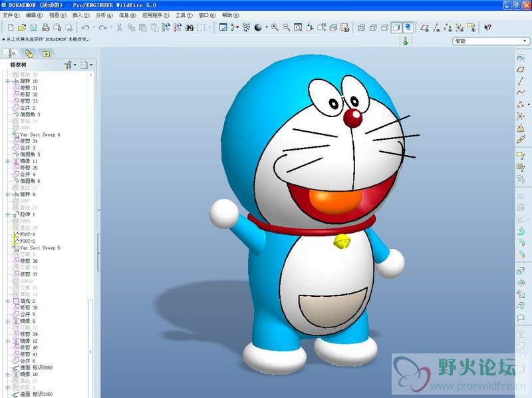Screen dimensions: 532x398
Task: Open the View manager icon
Action: coord(344,27)
